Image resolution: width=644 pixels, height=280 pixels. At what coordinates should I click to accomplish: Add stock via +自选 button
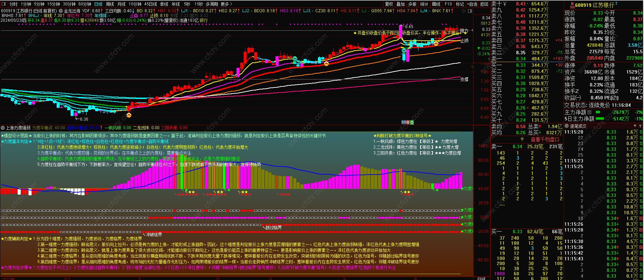click(472, 4)
